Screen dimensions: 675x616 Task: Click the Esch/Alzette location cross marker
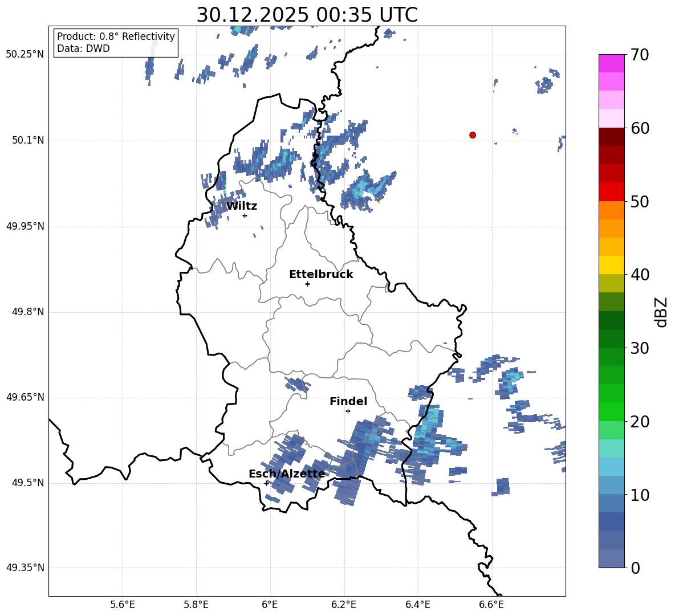[266, 483]
